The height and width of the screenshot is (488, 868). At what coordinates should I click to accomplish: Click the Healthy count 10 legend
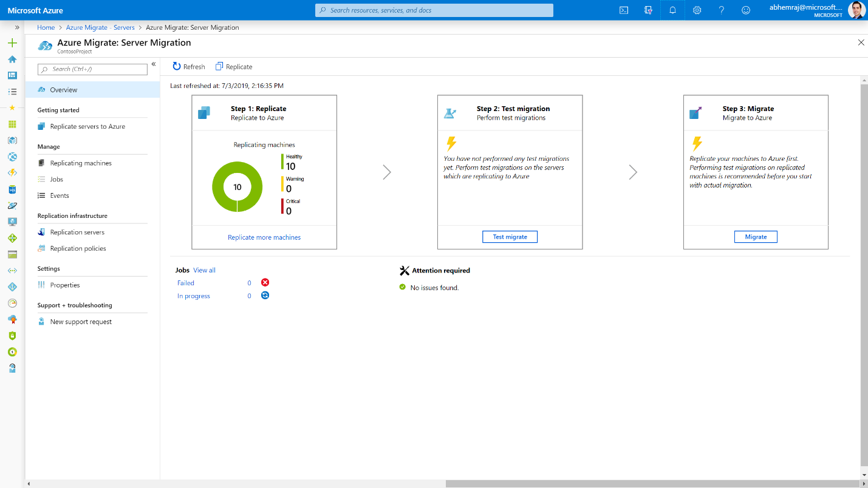coord(292,162)
